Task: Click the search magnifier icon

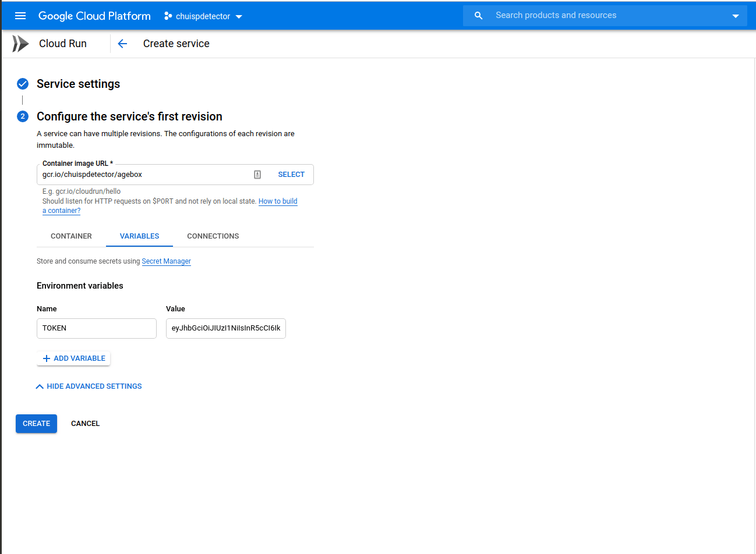Action: [479, 16]
